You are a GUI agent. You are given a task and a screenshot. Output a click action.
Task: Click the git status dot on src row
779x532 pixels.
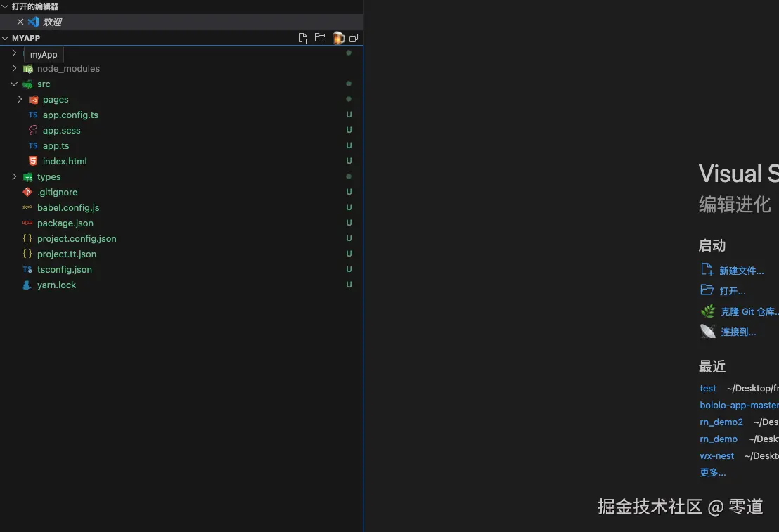point(349,84)
